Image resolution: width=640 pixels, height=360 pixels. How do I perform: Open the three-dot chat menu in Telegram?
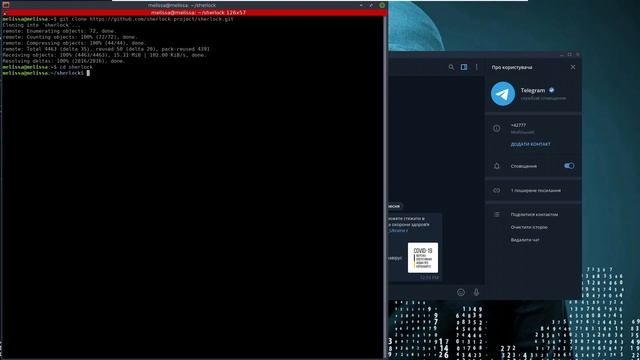coord(476,67)
